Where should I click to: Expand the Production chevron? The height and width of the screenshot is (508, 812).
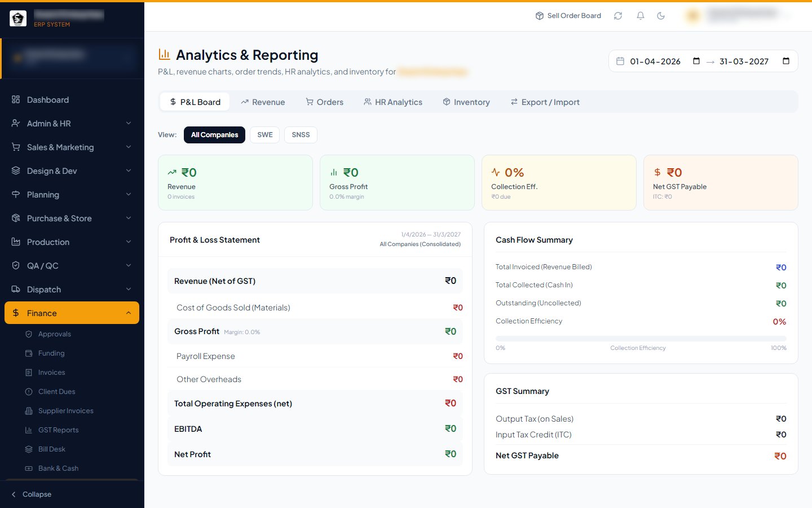(x=129, y=242)
